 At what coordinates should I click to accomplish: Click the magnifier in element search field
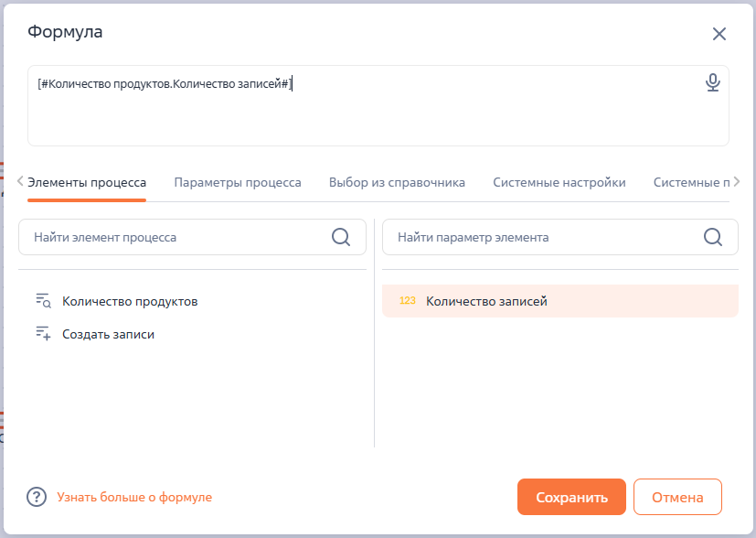342,236
